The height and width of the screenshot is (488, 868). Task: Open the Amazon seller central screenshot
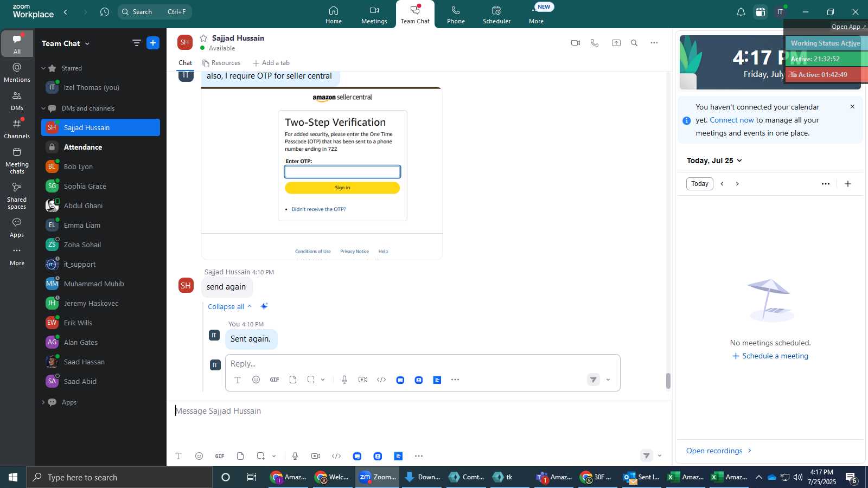pos(322,173)
